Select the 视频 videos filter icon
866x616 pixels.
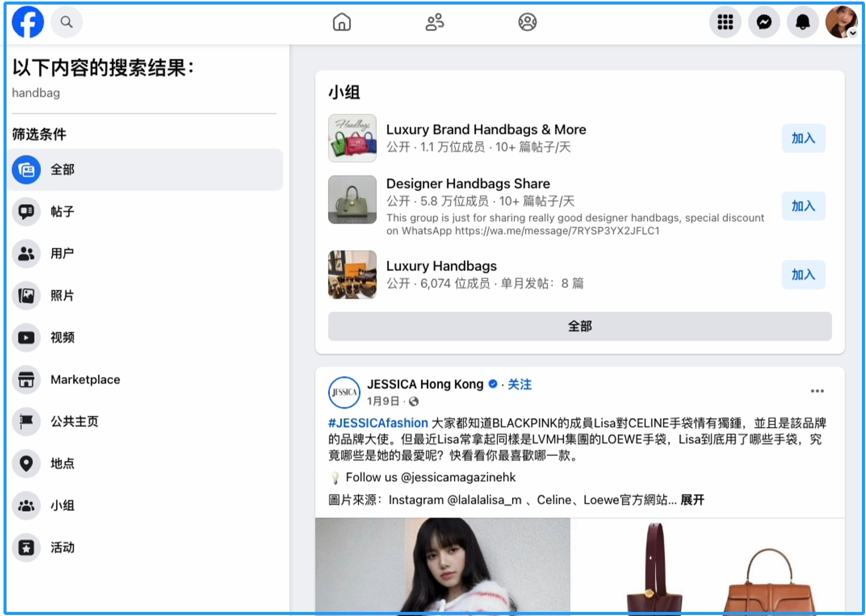tap(26, 338)
